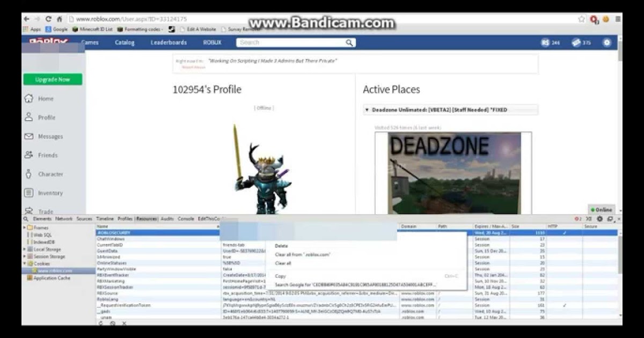Open Profile in the Roblox sidebar

coord(40,117)
